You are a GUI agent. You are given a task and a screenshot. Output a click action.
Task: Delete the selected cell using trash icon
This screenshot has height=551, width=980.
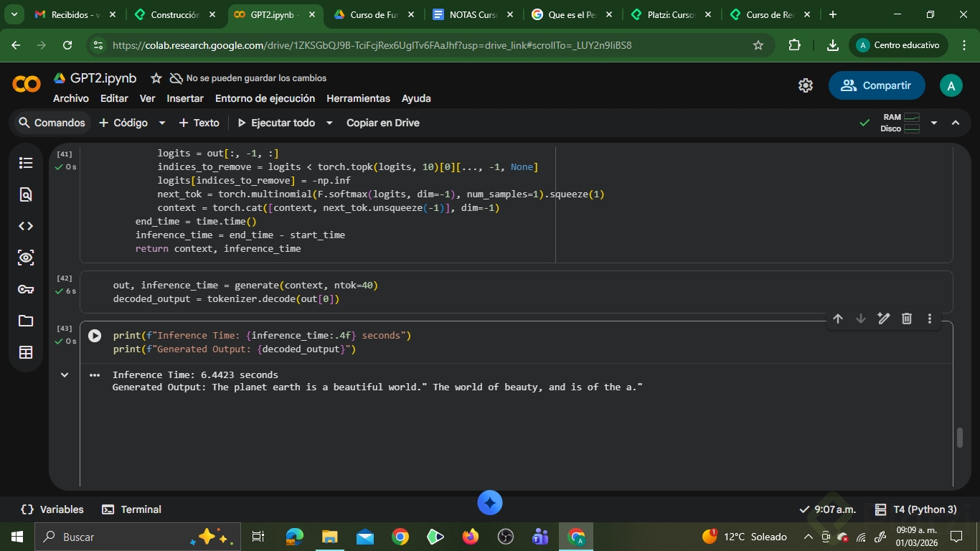(x=907, y=319)
